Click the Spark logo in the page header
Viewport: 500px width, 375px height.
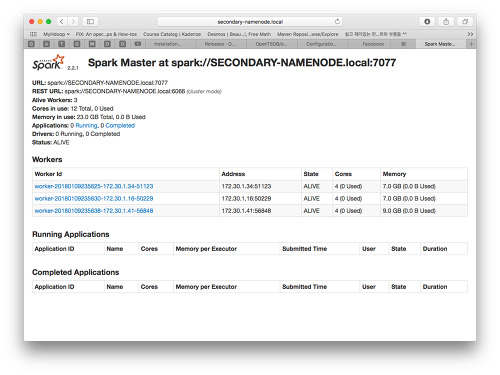point(49,62)
